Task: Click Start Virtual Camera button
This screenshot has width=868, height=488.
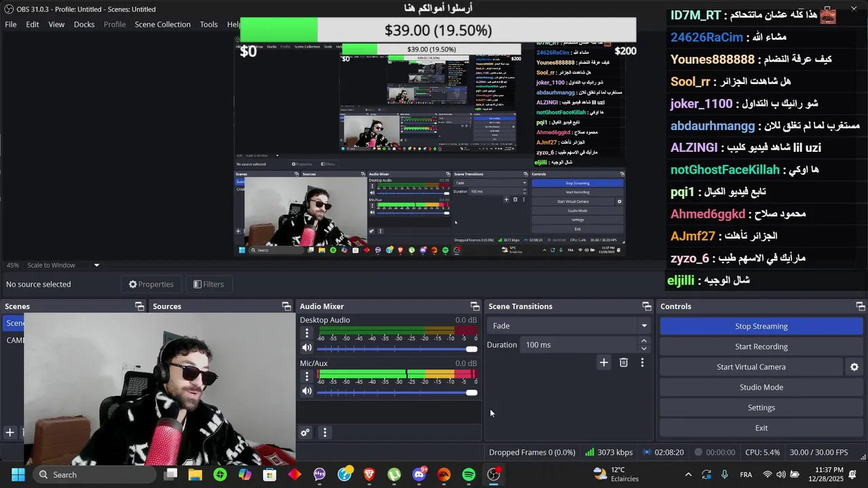Action: (751, 367)
